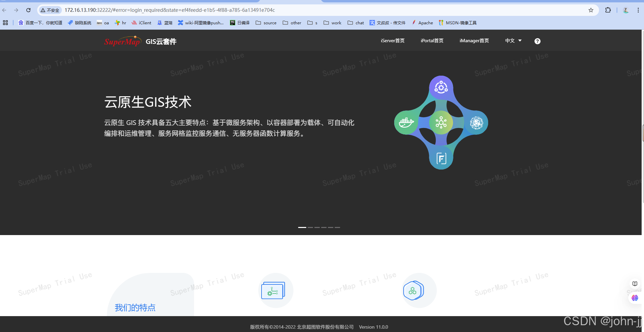This screenshot has width=644, height=332.
Task: Open the Chrome three-dot menu
Action: coord(638,10)
